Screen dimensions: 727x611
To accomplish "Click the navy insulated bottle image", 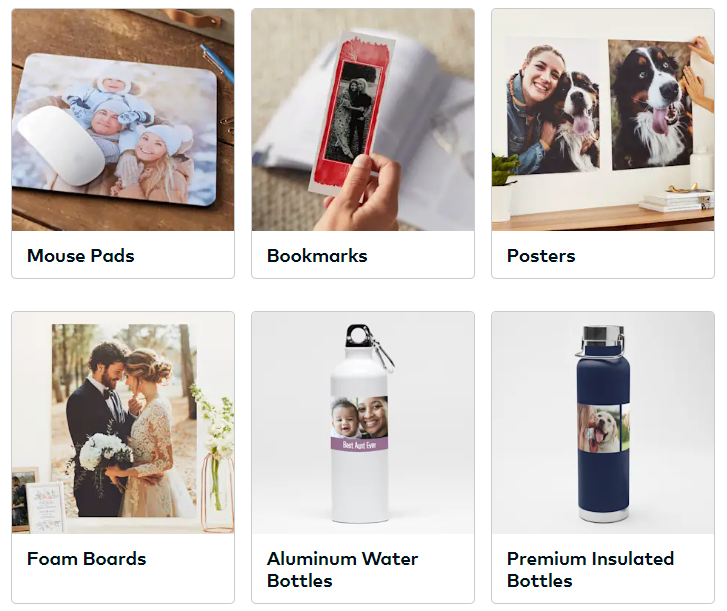I will point(603,422).
